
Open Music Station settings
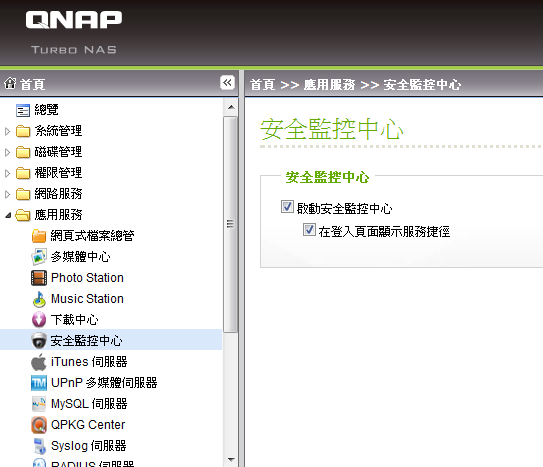[87, 299]
